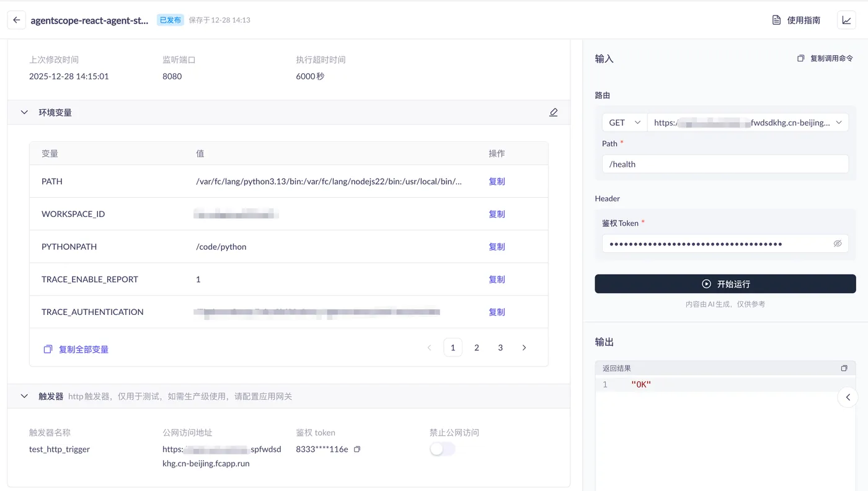This screenshot has width=868, height=491.
Task: Select the trigger name test_http_trigger
Action: click(60, 449)
